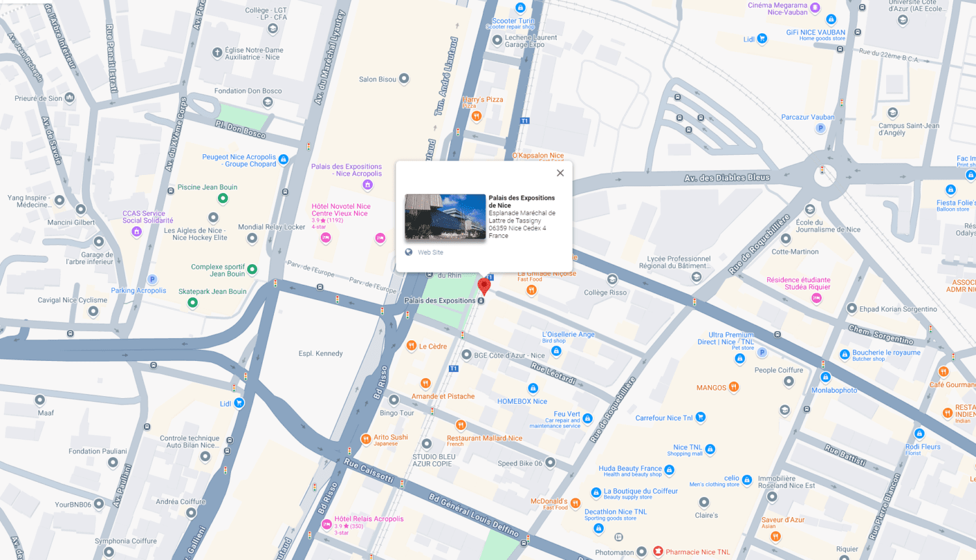The image size is (976, 560).
Task: Open the Cinéma Megarama Nice-Vauban marker
Action: click(815, 8)
